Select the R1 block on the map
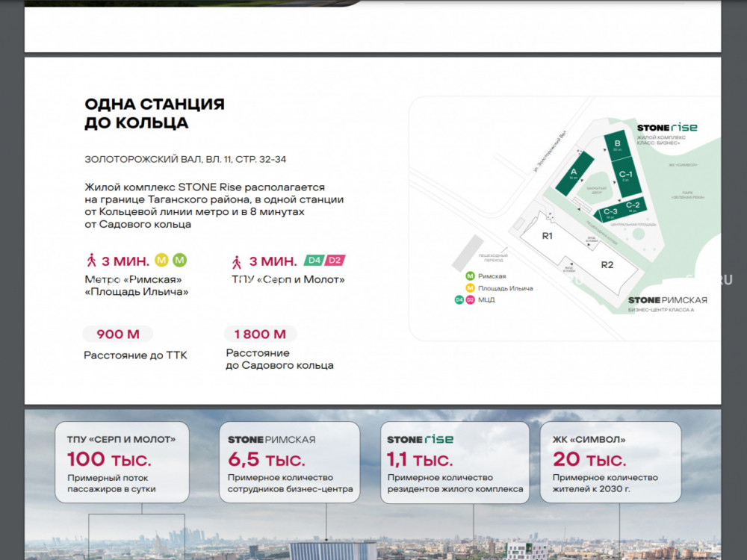The height and width of the screenshot is (560, 747). click(547, 236)
